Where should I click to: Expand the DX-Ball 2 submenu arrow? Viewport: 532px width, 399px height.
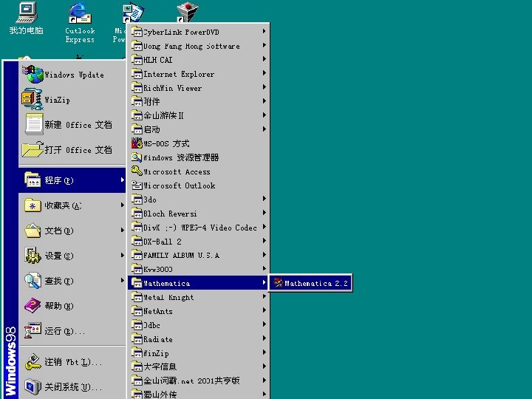pyautogui.click(x=264, y=241)
